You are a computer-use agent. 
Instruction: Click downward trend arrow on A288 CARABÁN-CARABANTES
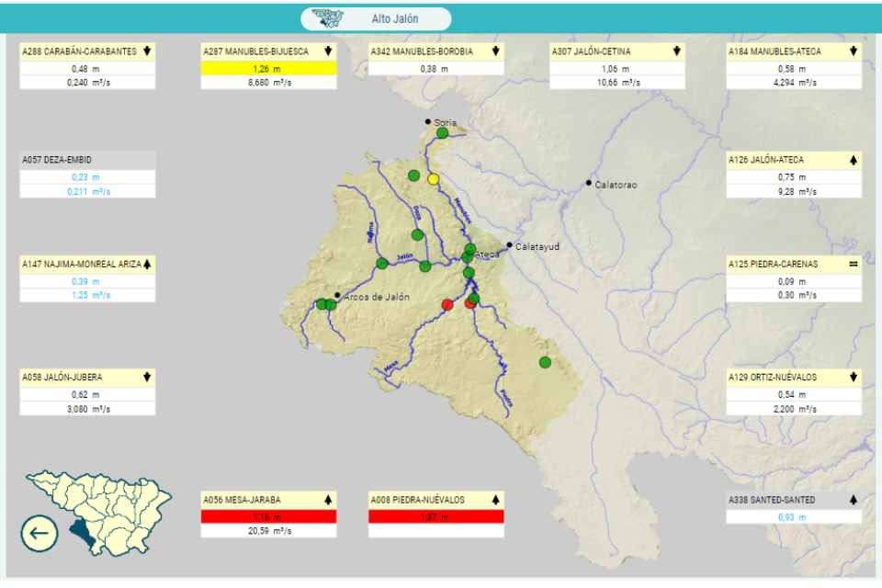point(147,51)
